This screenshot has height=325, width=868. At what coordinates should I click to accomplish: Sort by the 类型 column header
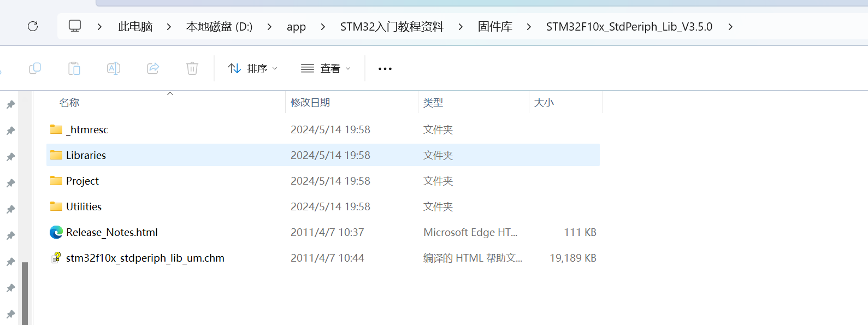[x=433, y=103]
